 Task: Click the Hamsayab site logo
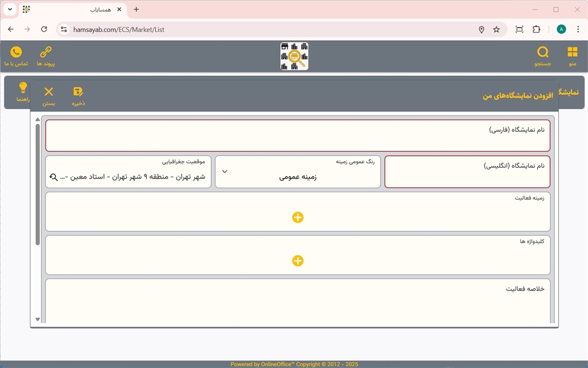pyautogui.click(x=294, y=56)
